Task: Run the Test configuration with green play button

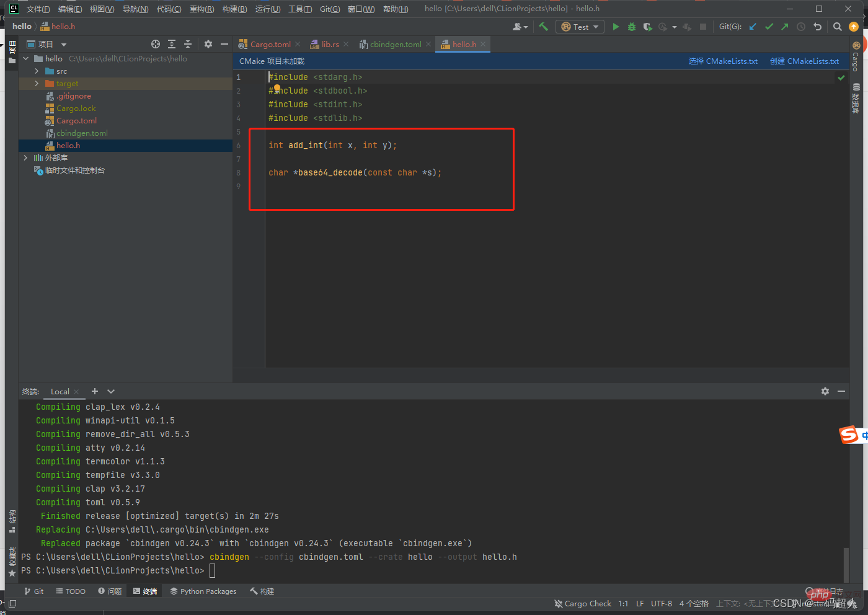Action: point(616,27)
